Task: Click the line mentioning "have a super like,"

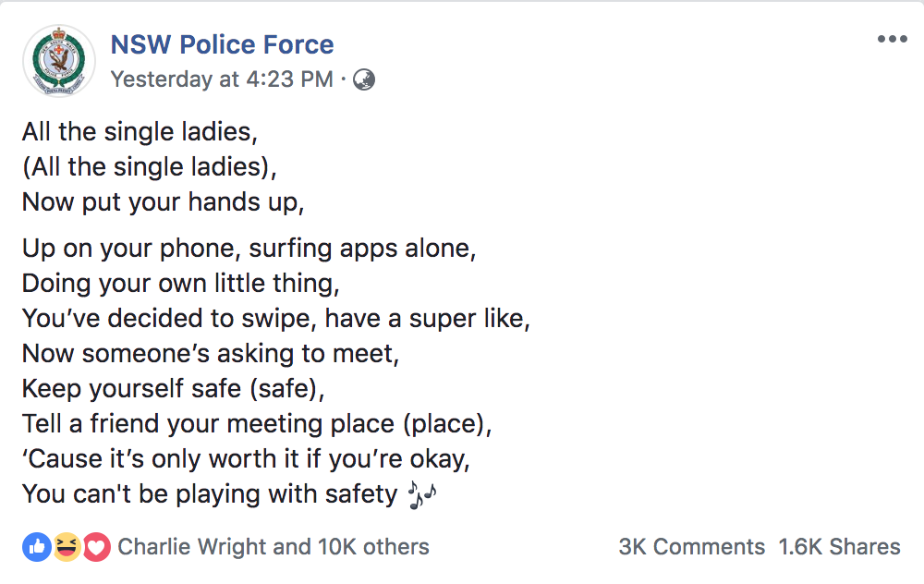Action: pos(276,320)
